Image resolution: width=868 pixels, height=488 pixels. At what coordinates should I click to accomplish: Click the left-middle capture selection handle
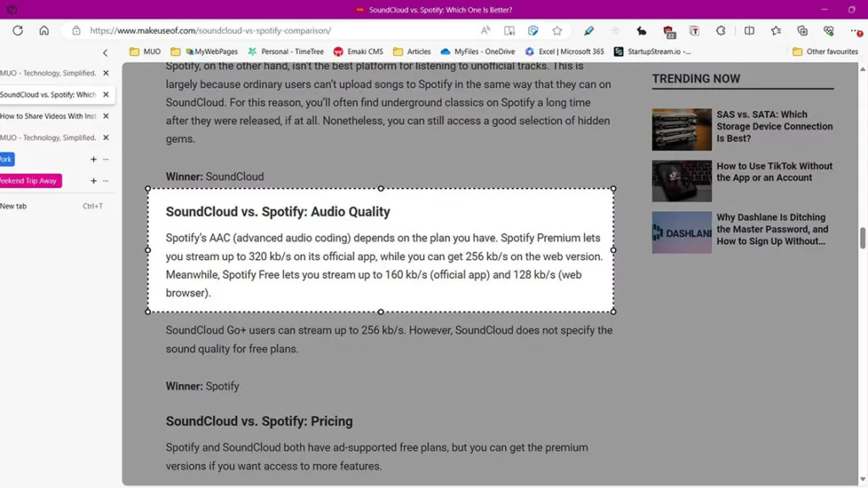click(147, 250)
